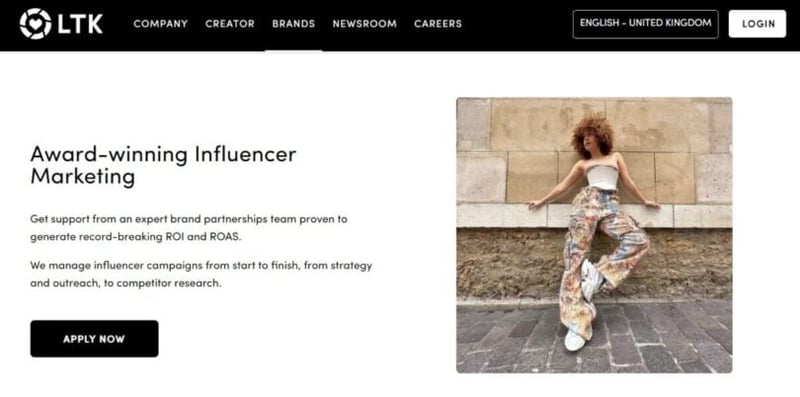Expand the English – United Kingdom language selector
The image size is (800, 397).
(645, 24)
